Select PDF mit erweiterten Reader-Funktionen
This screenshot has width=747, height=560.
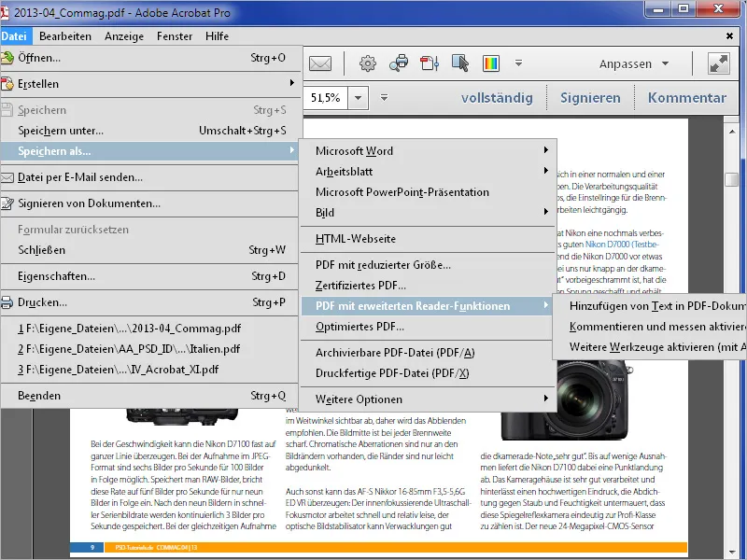click(x=429, y=306)
